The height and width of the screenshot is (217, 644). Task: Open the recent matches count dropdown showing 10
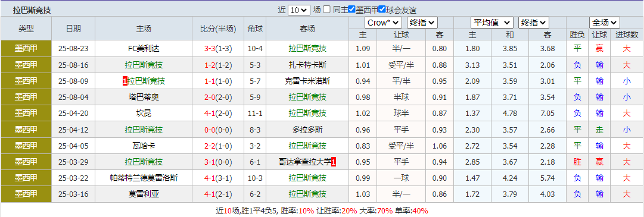[x=298, y=10]
